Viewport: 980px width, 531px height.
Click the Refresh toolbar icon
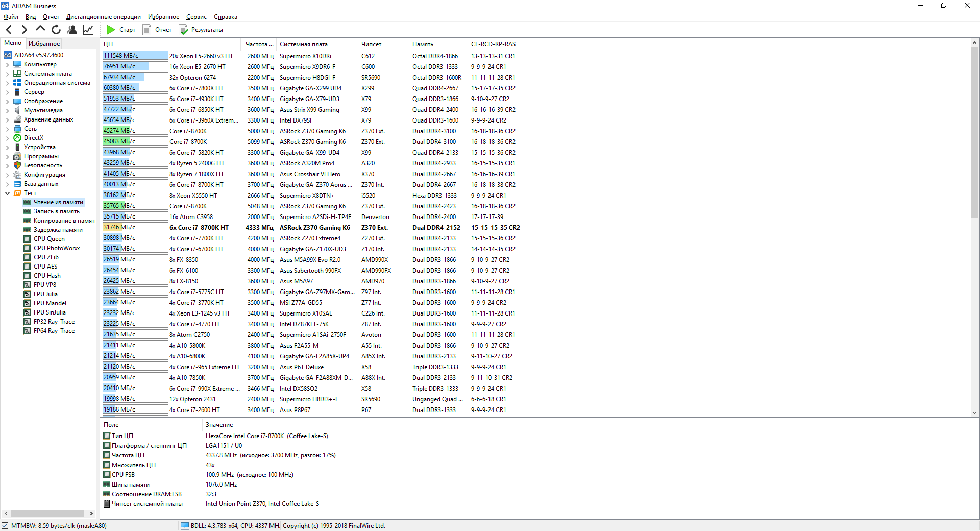coord(56,30)
